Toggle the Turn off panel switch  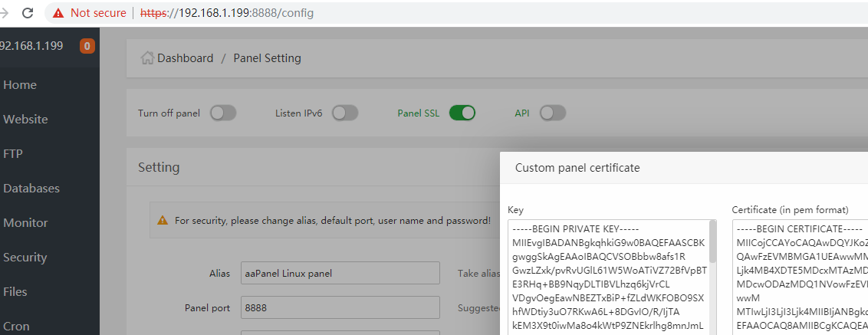pyautogui.click(x=223, y=113)
